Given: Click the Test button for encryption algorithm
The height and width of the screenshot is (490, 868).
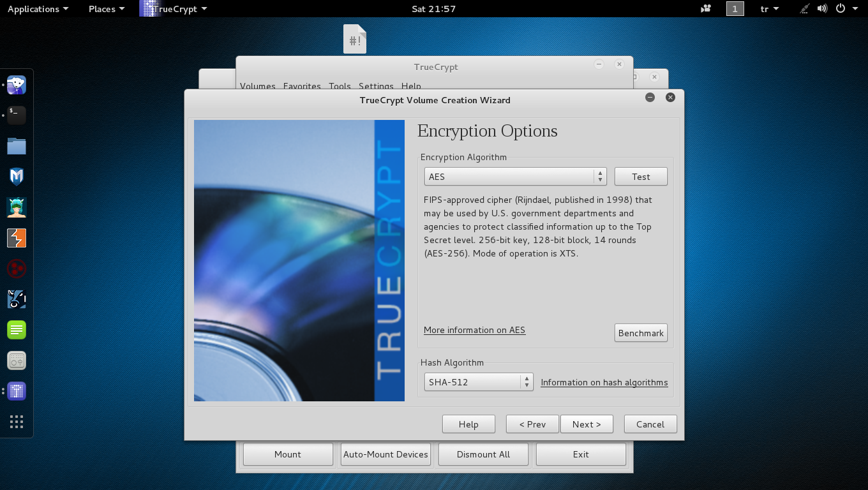Looking at the screenshot, I should point(641,177).
